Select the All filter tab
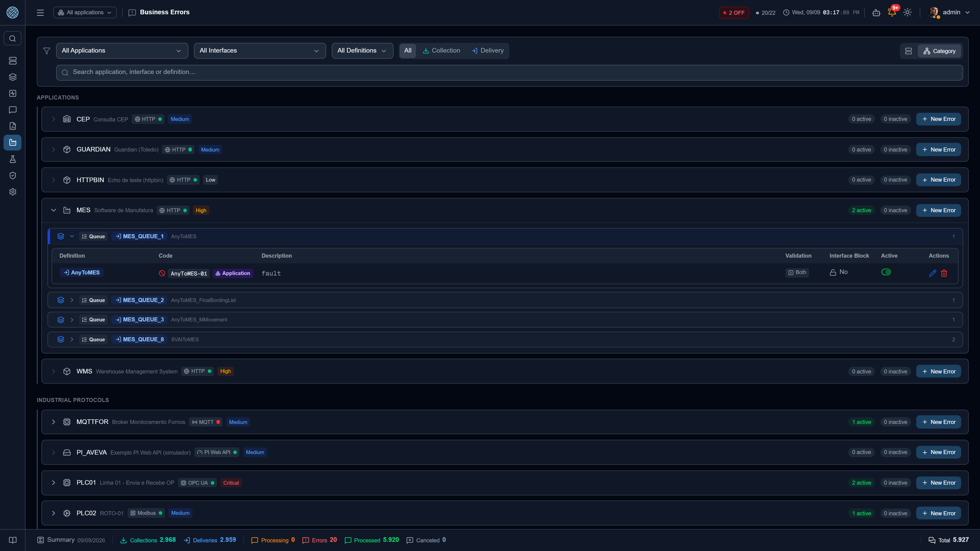 pos(408,51)
